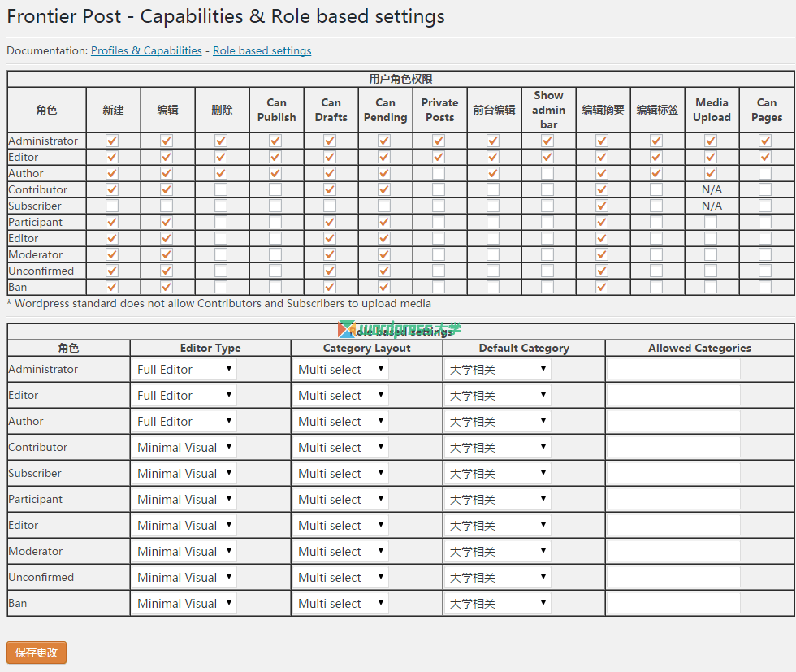Open Administrator's Default Category dropdown
The width and height of the screenshot is (796, 672).
tap(498, 369)
